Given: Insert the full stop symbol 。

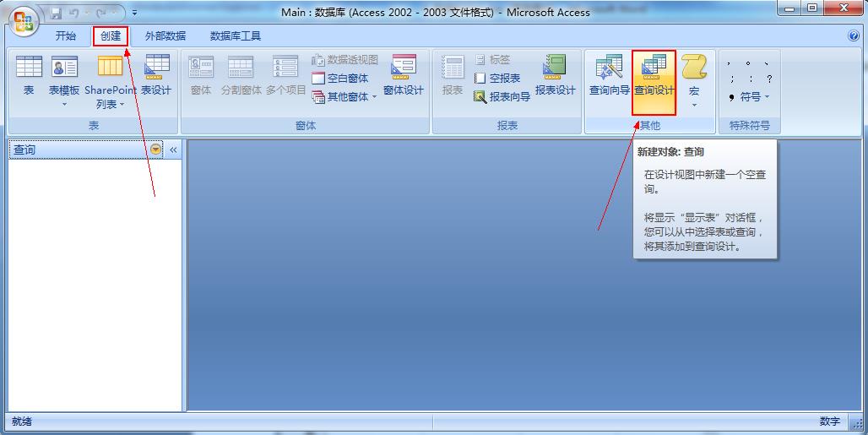Looking at the screenshot, I should (748, 63).
